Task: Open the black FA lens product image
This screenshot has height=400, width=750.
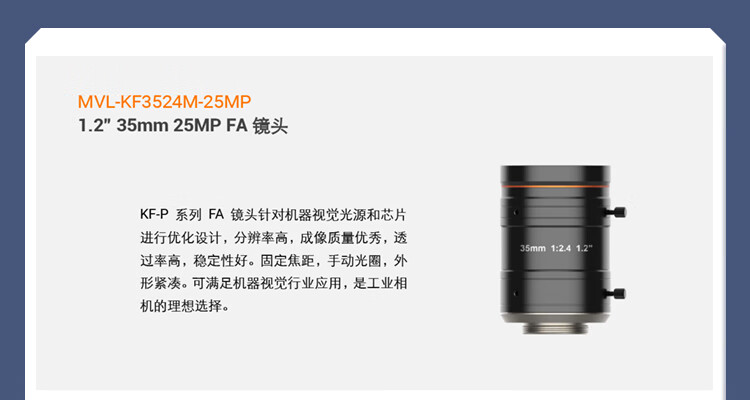Action: 563,249
